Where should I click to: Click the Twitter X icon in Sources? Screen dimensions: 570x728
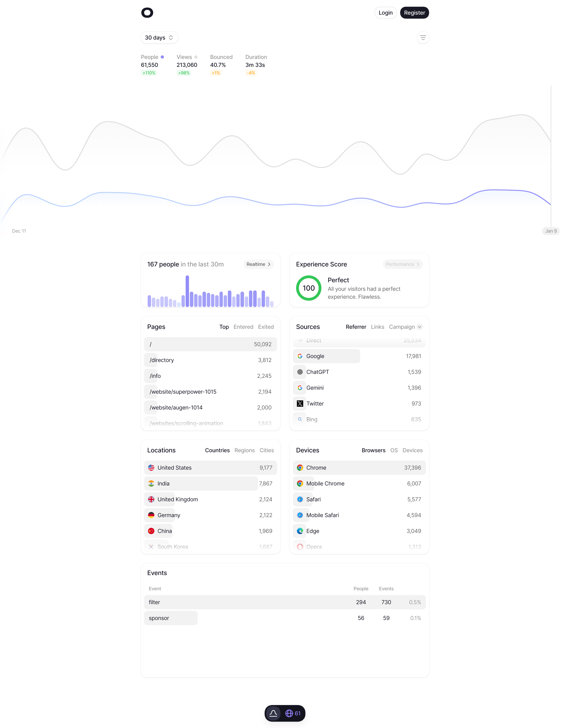pos(300,404)
